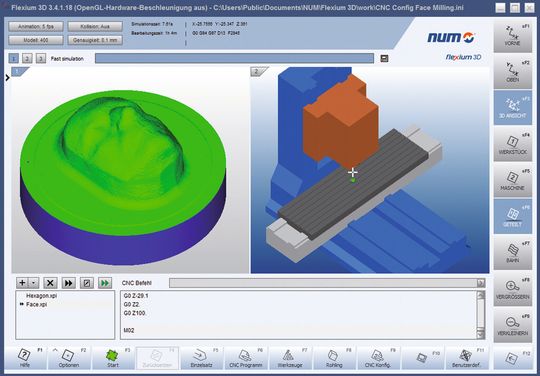Click the black fast-forward button
This screenshot has height=376, width=540.
tap(69, 283)
